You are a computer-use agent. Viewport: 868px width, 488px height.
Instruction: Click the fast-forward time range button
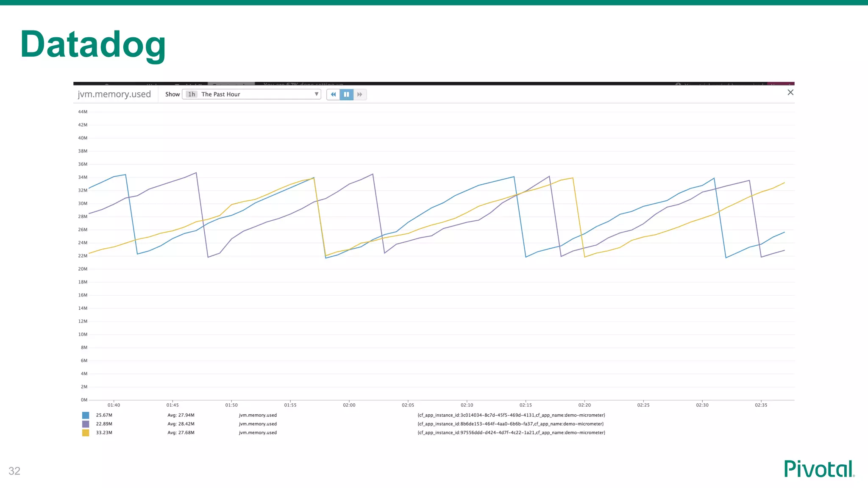coord(360,94)
